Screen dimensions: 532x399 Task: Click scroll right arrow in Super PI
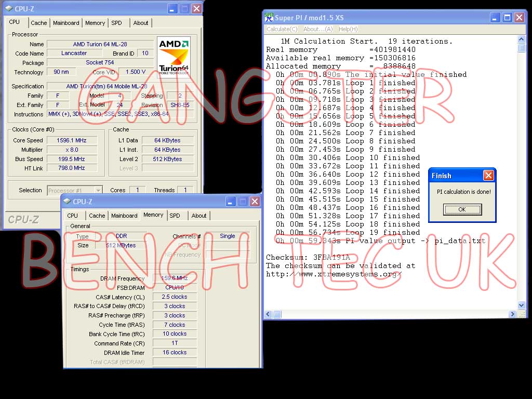pyautogui.click(x=513, y=314)
